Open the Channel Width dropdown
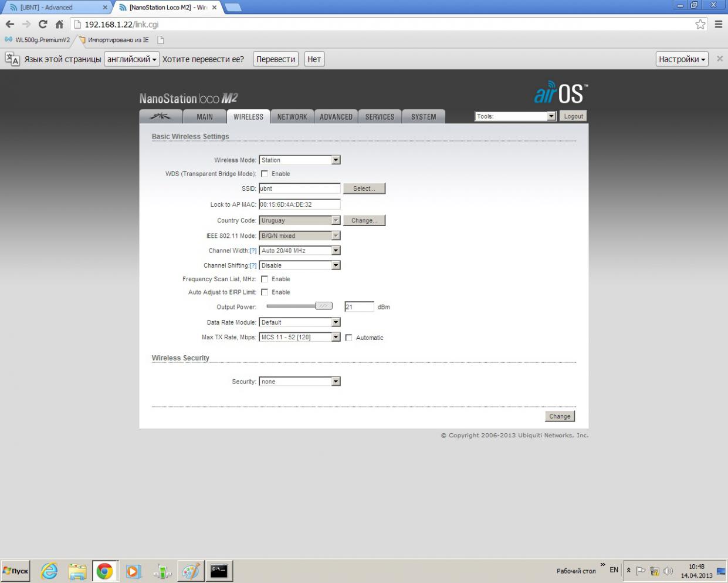728x583 pixels. coord(300,250)
